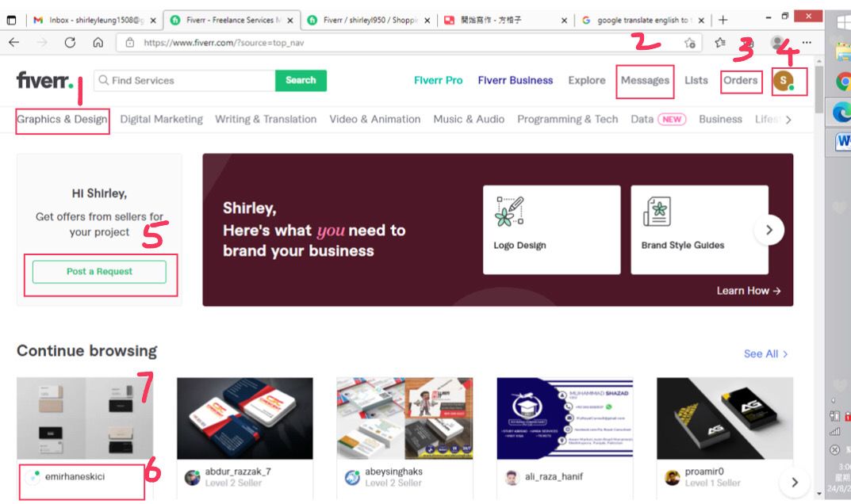
Task: Select the Business category
Action: [720, 120]
